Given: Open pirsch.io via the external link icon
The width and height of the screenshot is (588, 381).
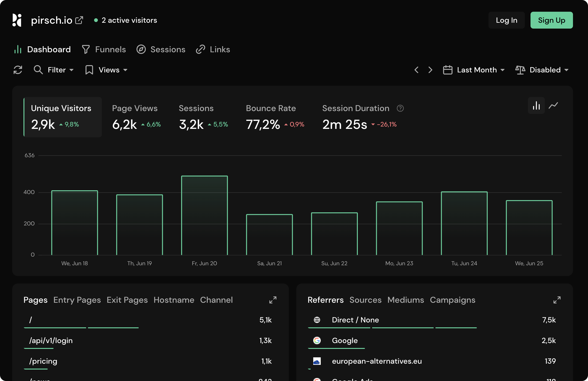Looking at the screenshot, I should tap(79, 20).
